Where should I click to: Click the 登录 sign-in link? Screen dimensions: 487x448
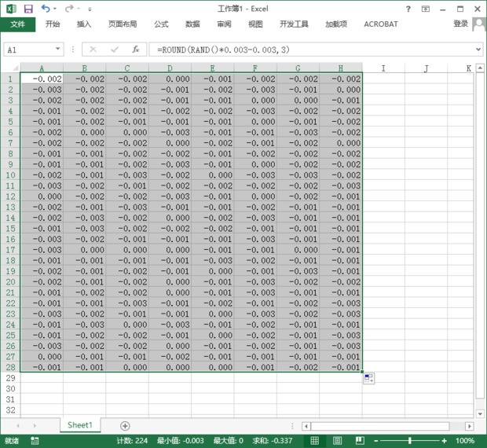pos(460,24)
